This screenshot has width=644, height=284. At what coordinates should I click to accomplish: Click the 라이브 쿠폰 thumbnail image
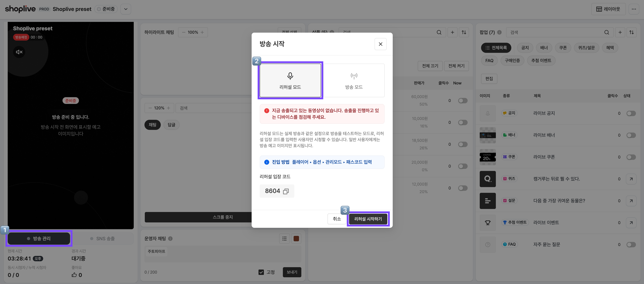click(487, 157)
